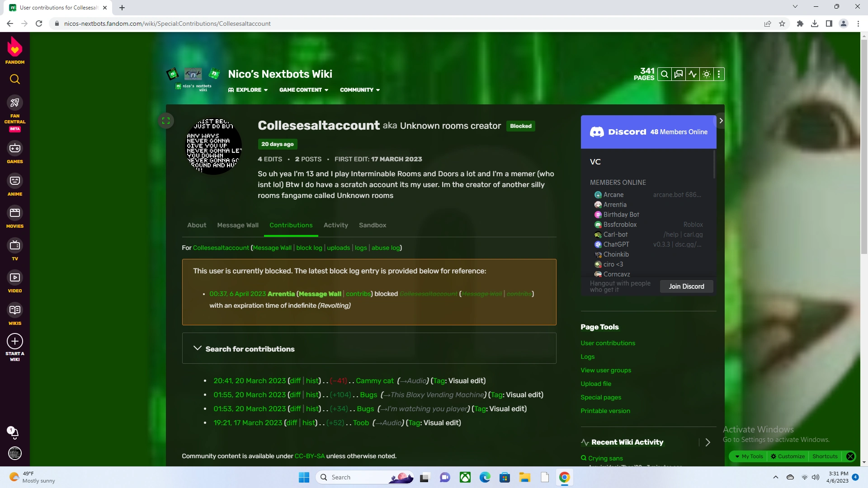Viewport: 868px width, 488px height.
Task: Open the three-dot more options menu
Action: [719, 74]
